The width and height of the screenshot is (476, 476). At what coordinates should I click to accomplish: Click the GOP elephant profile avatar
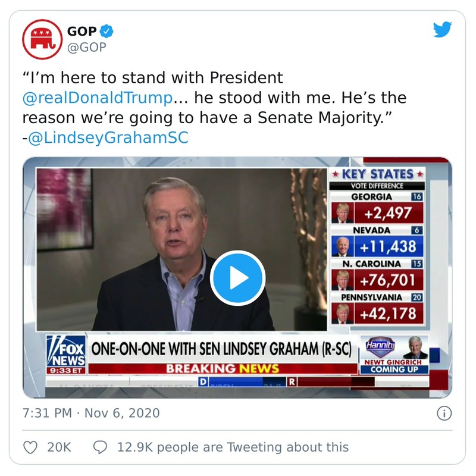point(42,39)
